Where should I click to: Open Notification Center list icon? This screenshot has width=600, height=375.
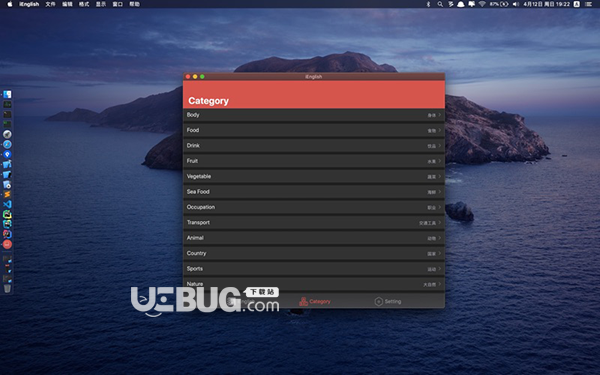point(589,4)
